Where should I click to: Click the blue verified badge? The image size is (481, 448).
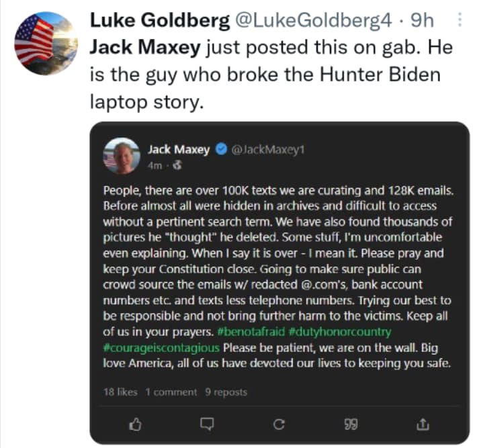click(221, 149)
